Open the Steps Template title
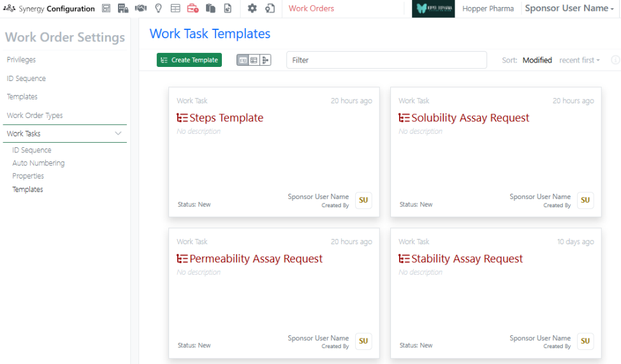 pyautogui.click(x=226, y=118)
